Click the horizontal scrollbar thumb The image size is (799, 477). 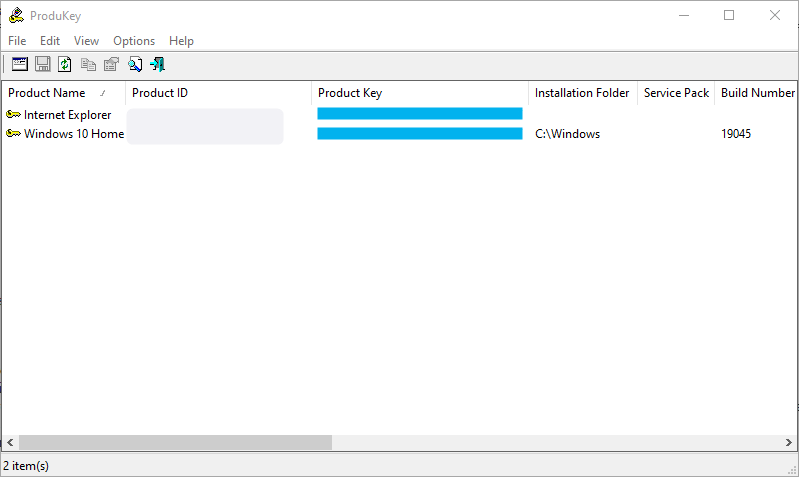coord(175,442)
